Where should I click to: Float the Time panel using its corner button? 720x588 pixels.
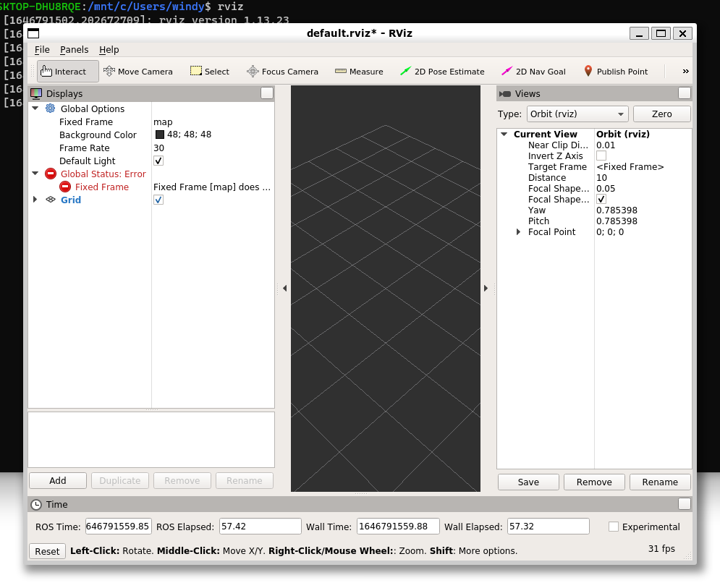point(685,504)
